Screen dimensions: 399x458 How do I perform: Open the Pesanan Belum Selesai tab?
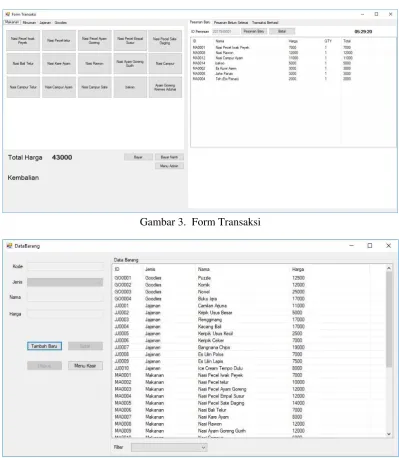coord(231,22)
